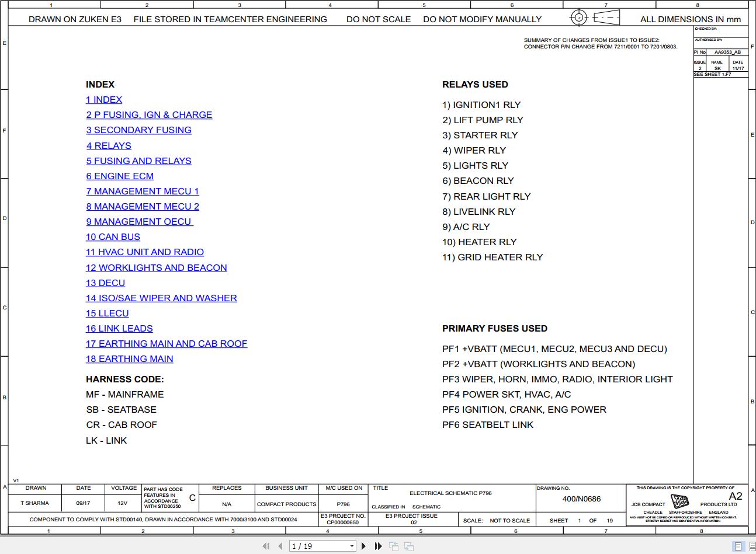Click the SUMMARY OF CHANGES note text
Image resolution: width=756 pixels, height=554 pixels.
(x=601, y=44)
